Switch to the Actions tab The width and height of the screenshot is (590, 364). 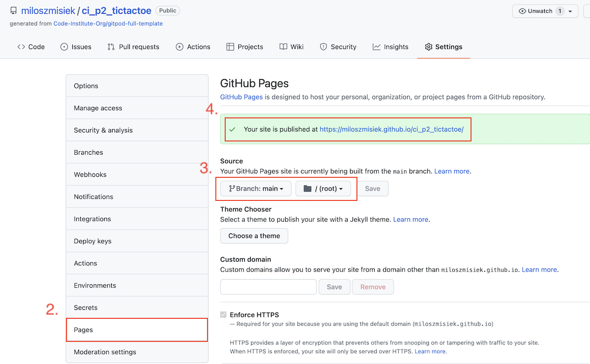click(193, 47)
